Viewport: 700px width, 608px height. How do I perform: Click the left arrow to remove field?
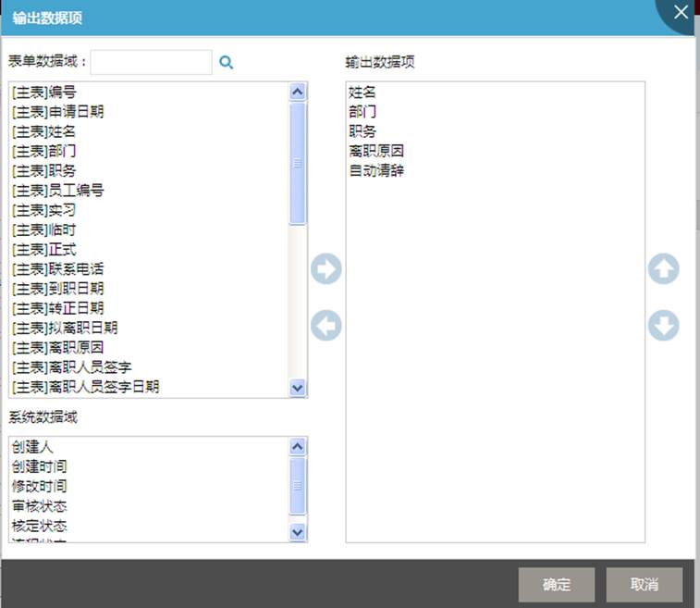click(x=325, y=326)
